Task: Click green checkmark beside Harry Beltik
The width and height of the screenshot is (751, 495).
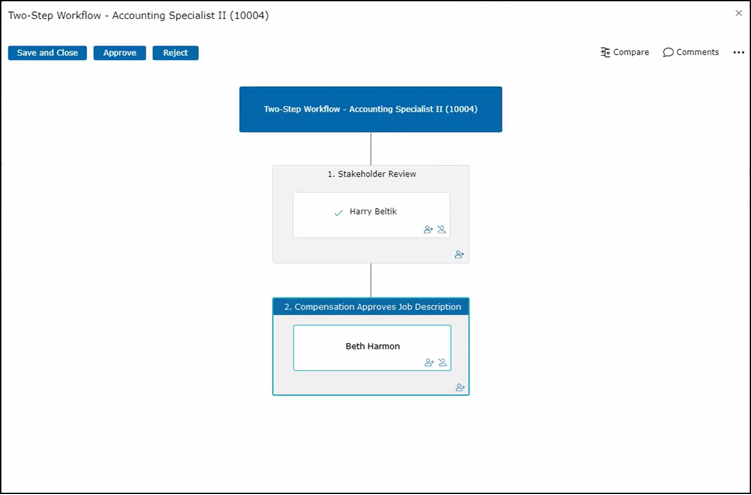Action: [x=338, y=213]
